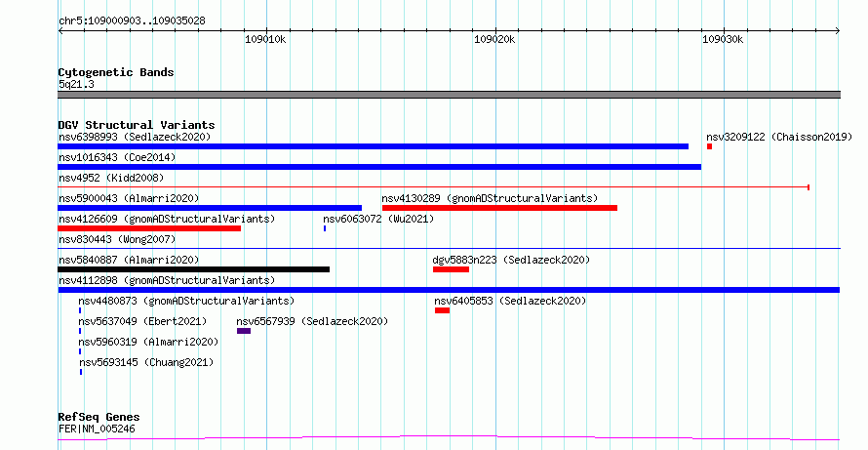Select the black bar under nsv5840887
Image resolution: width=868 pixels, height=450 pixels.
[x=193, y=269]
